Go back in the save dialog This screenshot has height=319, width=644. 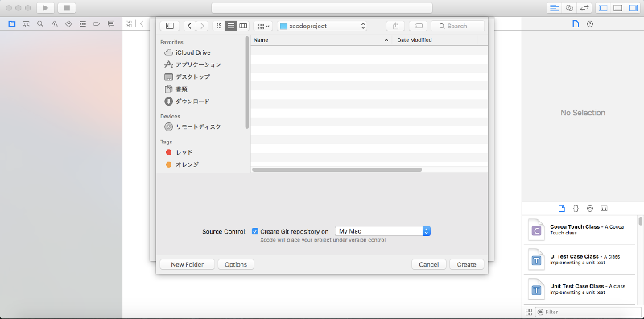189,26
